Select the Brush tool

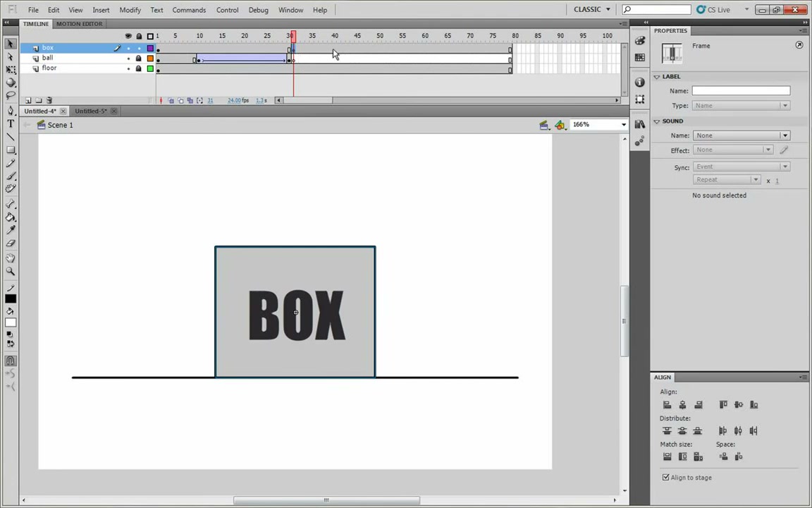tap(11, 176)
